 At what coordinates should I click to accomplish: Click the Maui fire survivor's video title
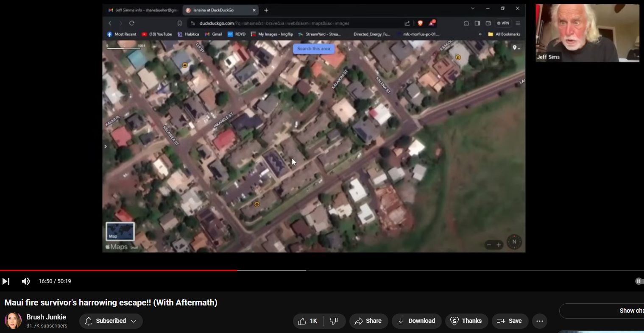[x=111, y=302]
